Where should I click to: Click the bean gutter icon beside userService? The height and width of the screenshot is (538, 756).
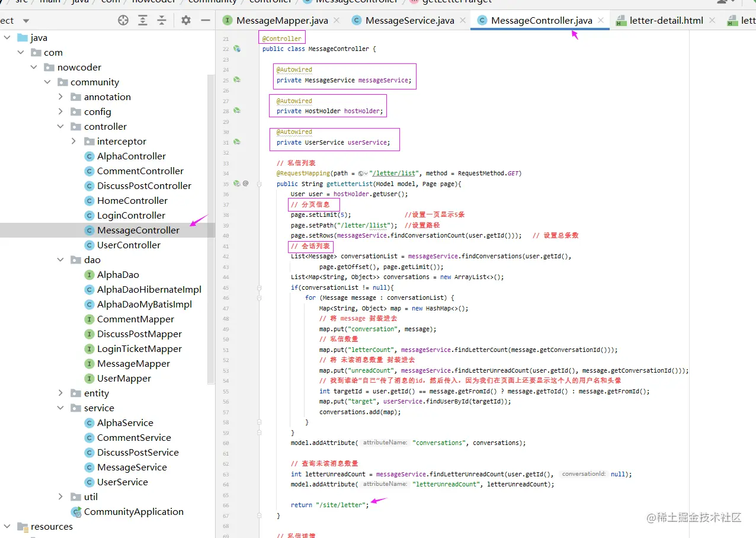[237, 142]
